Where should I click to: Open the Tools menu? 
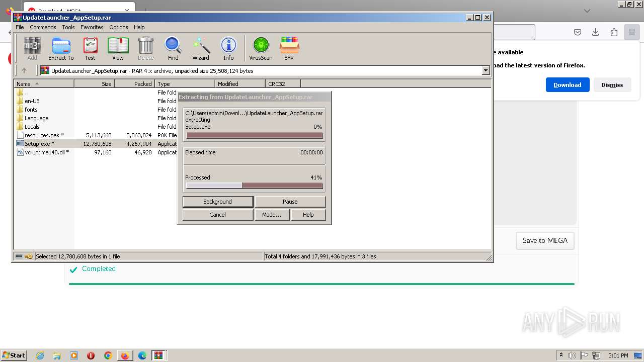(68, 27)
